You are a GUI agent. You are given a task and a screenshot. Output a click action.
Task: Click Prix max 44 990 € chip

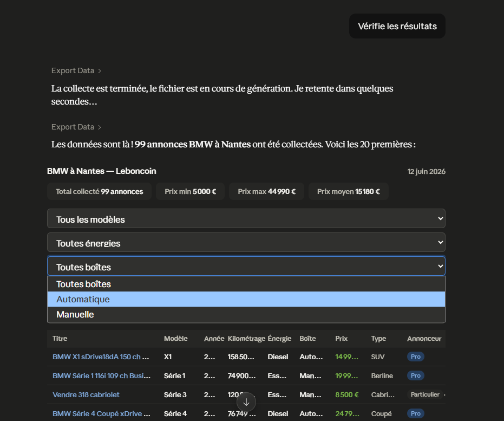266,192
